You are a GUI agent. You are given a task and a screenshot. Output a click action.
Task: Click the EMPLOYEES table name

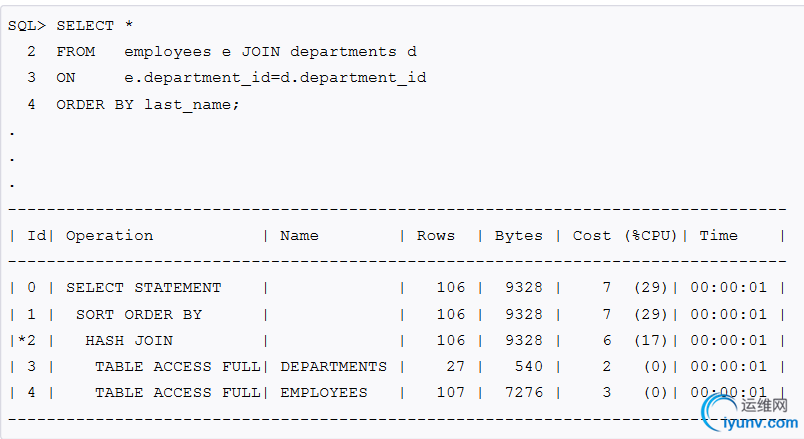323,393
